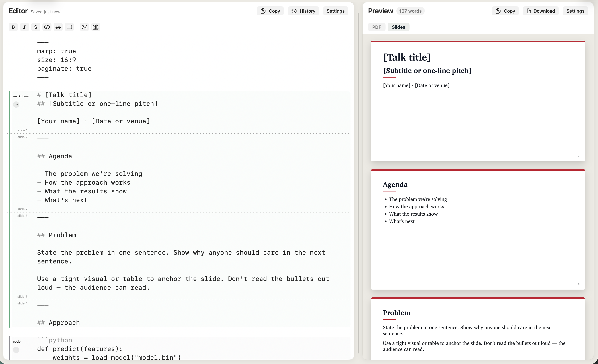Click the "paginate: true" front-matter line
Screen dimensions: 598x364
[x=64, y=69]
